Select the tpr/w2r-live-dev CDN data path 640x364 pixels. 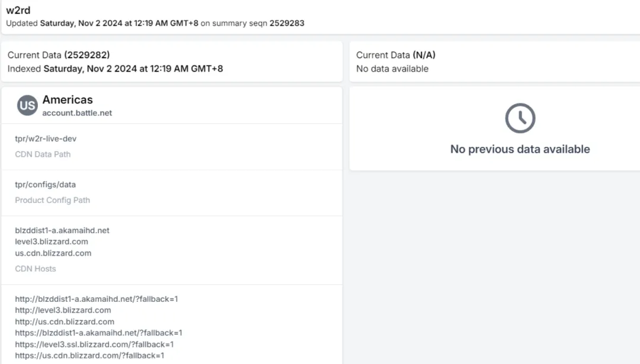46,138
